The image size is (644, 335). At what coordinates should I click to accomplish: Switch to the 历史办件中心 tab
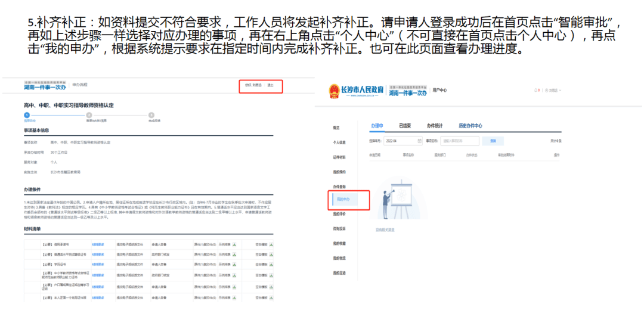click(470, 126)
